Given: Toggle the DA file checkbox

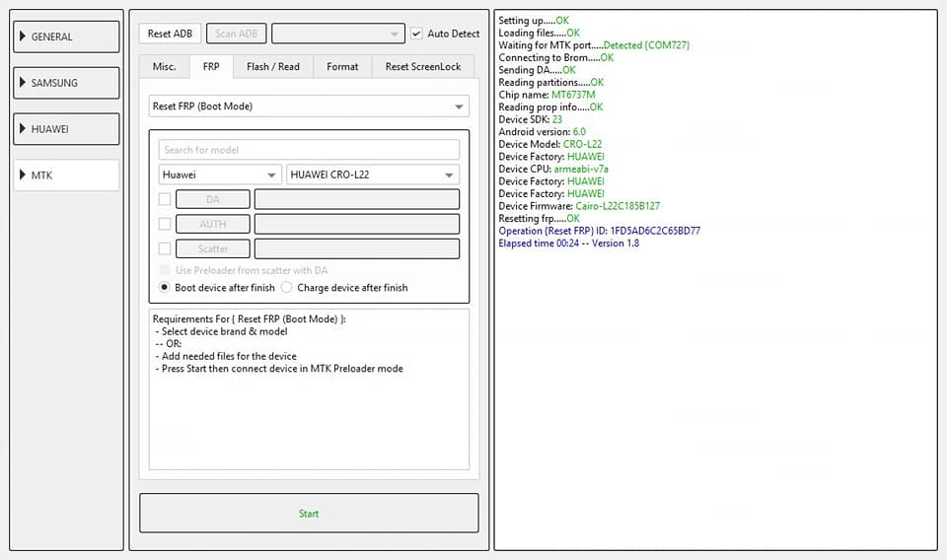Looking at the screenshot, I should pyautogui.click(x=165, y=199).
